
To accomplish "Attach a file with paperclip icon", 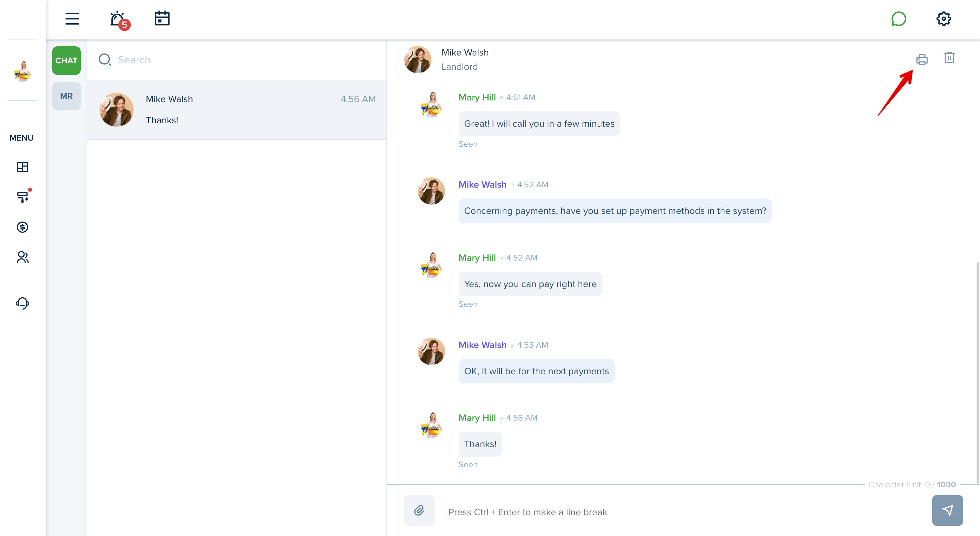I will click(x=419, y=510).
